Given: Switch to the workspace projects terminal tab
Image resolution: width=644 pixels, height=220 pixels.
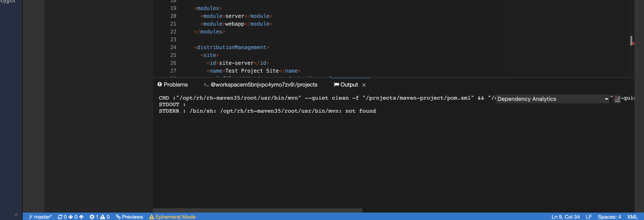Looking at the screenshot, I should click(x=261, y=85).
